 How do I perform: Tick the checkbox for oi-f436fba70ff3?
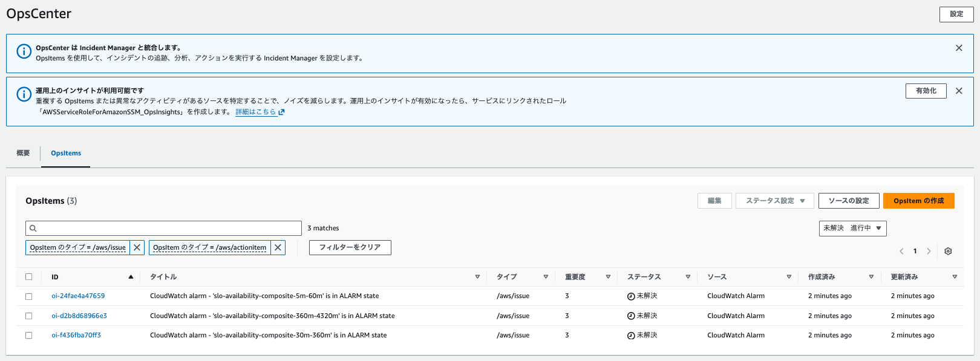pos(28,336)
